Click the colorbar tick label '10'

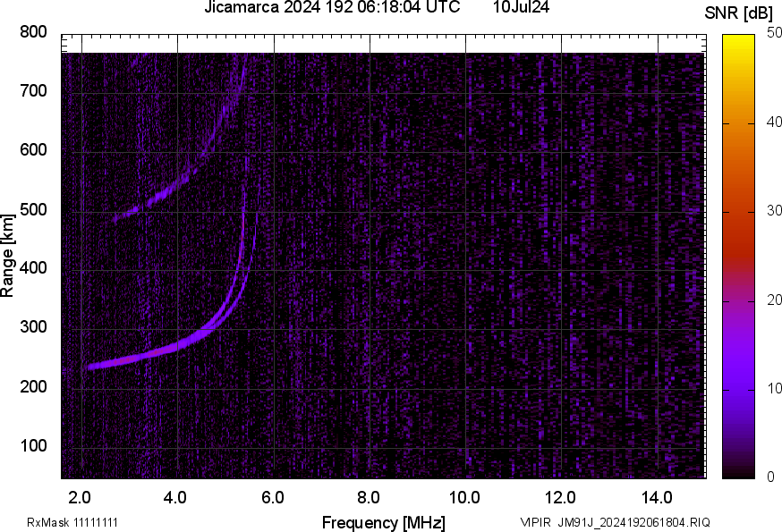[774, 388]
